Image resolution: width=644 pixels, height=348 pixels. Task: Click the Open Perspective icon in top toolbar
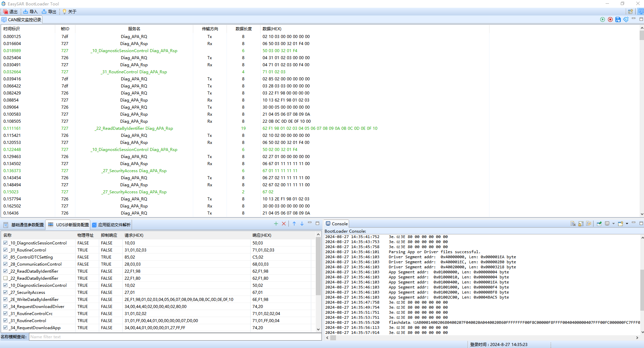pyautogui.click(x=631, y=11)
